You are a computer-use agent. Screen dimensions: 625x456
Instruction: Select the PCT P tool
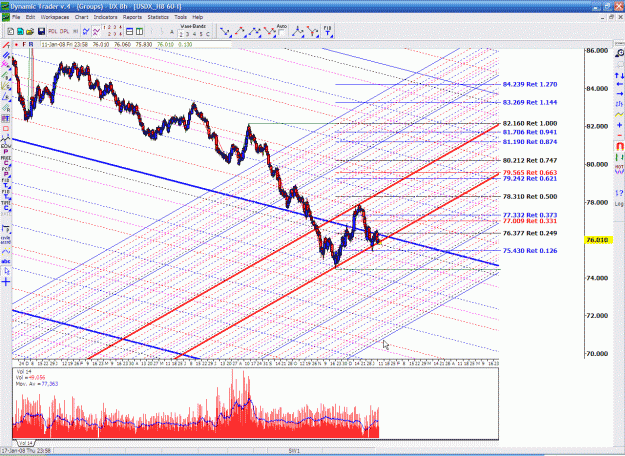pyautogui.click(x=6, y=172)
